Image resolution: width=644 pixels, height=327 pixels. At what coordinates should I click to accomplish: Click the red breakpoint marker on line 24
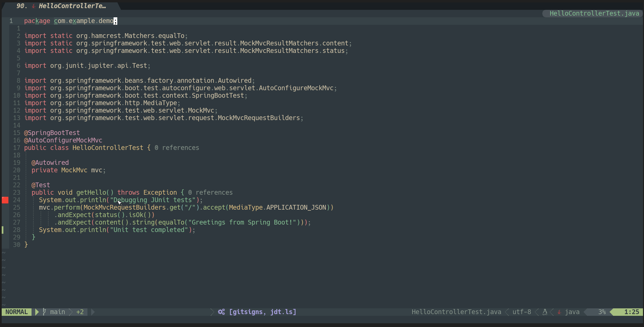(x=5, y=200)
